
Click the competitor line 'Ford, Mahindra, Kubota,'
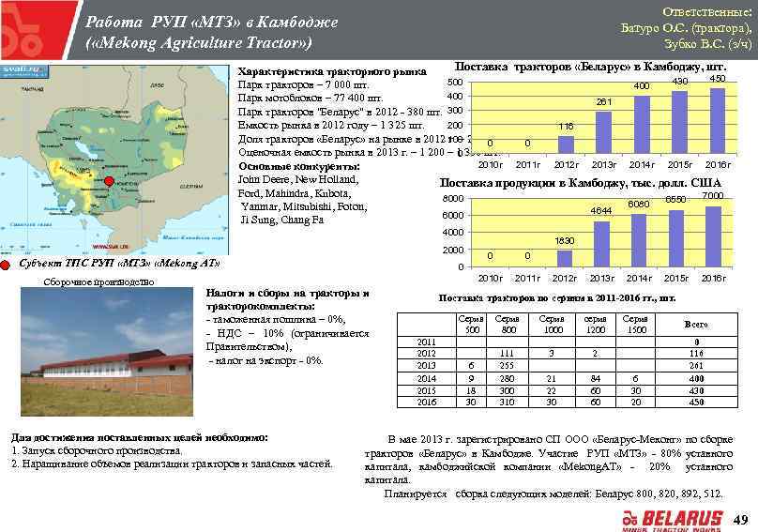pos(294,194)
